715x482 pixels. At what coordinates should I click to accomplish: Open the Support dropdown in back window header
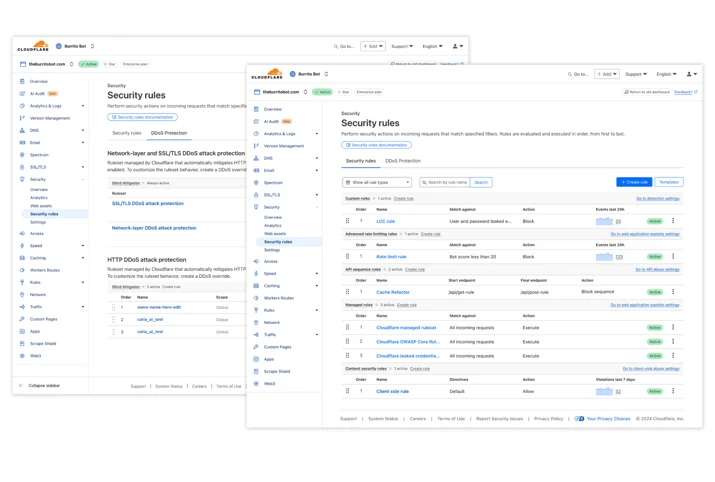(402, 46)
